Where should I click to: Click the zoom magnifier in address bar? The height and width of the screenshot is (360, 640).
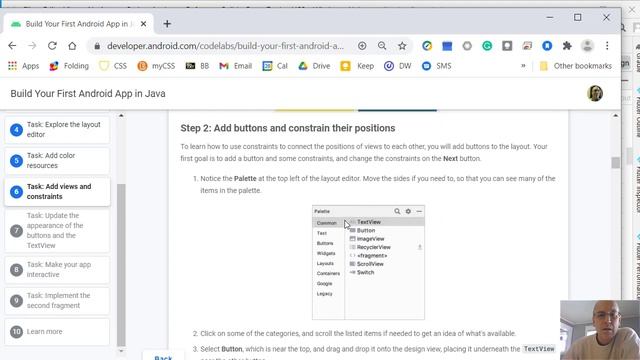point(382,46)
